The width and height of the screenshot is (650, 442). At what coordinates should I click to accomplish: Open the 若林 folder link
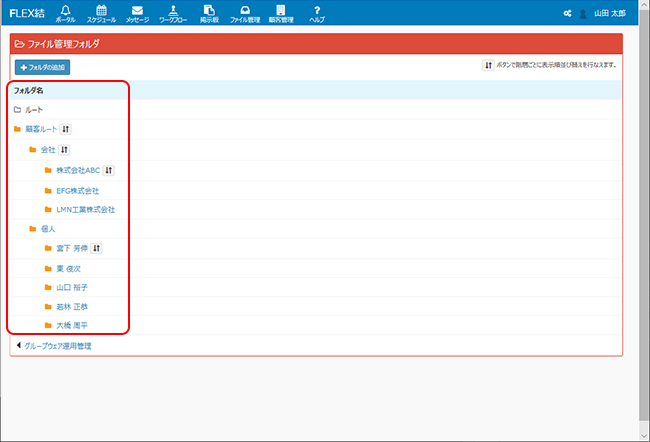point(72,307)
